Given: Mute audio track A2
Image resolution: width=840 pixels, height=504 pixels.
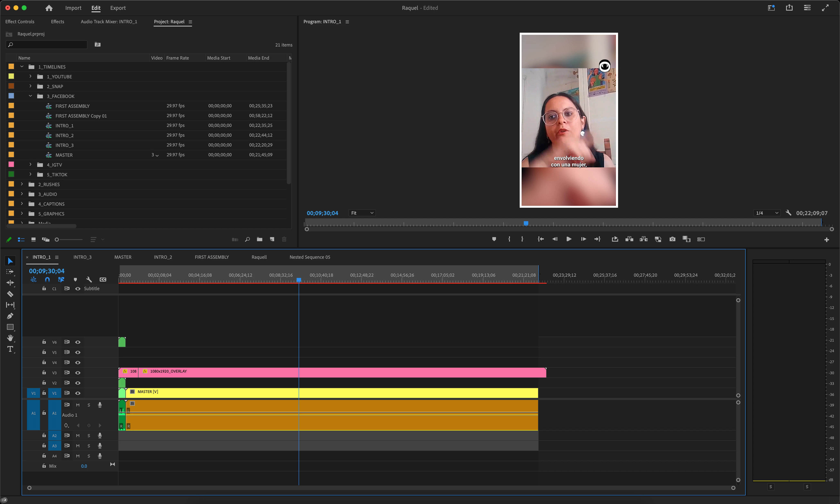Looking at the screenshot, I should (78, 435).
